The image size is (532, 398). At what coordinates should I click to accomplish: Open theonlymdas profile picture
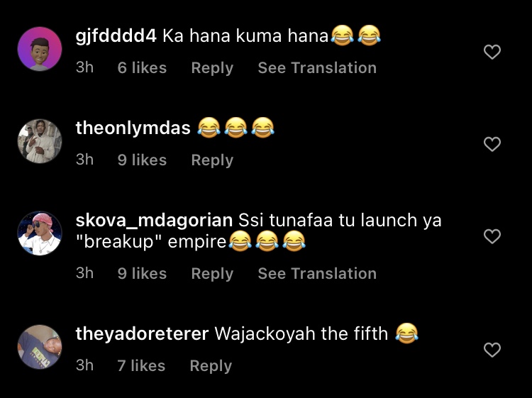(x=40, y=141)
